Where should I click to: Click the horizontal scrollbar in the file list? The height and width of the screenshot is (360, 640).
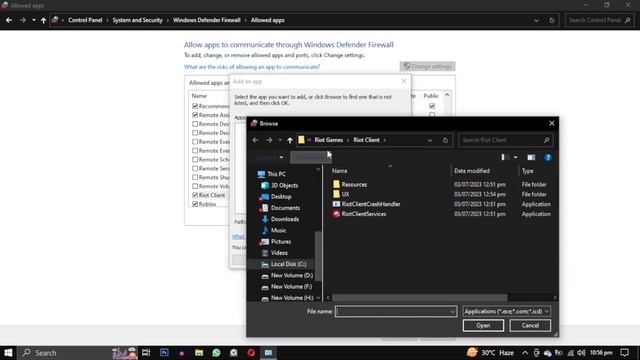(420, 298)
